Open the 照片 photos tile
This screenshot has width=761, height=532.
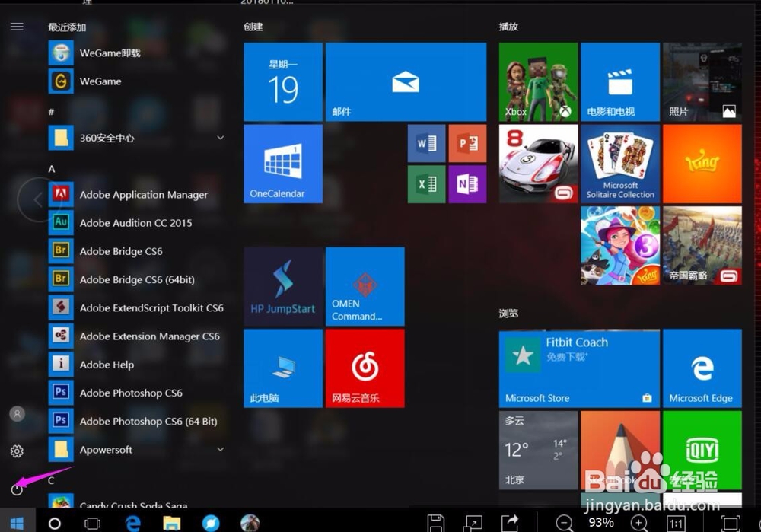pos(702,81)
